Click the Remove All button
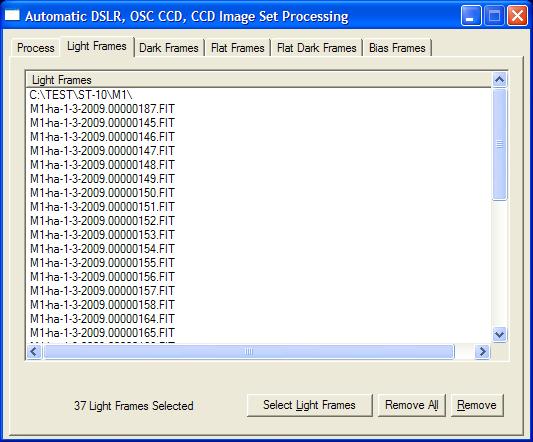Screen dimensions: 533x442 pyautogui.click(x=412, y=405)
